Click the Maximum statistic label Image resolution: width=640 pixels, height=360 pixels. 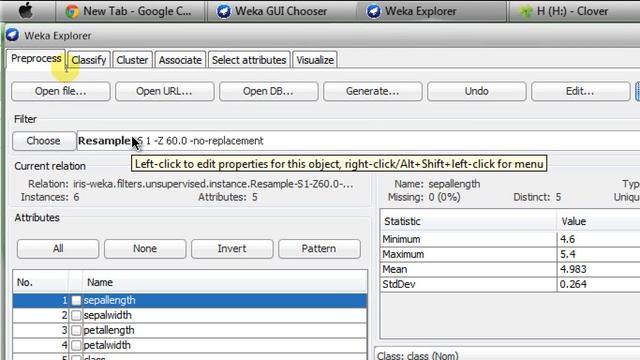[x=403, y=254]
